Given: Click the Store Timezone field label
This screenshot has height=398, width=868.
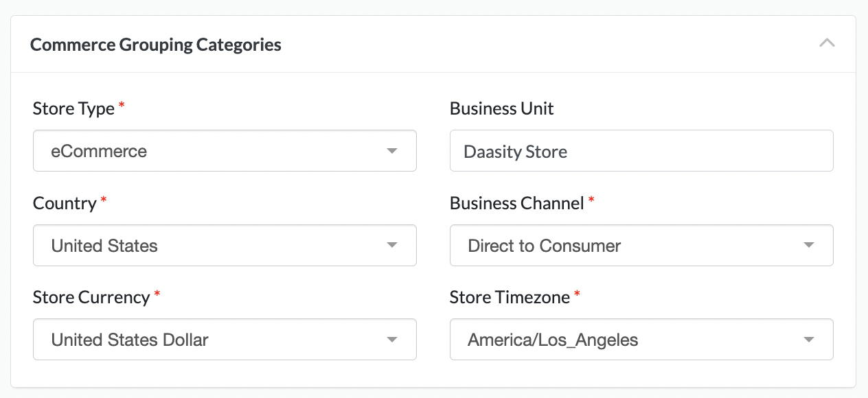Looking at the screenshot, I should [510, 297].
